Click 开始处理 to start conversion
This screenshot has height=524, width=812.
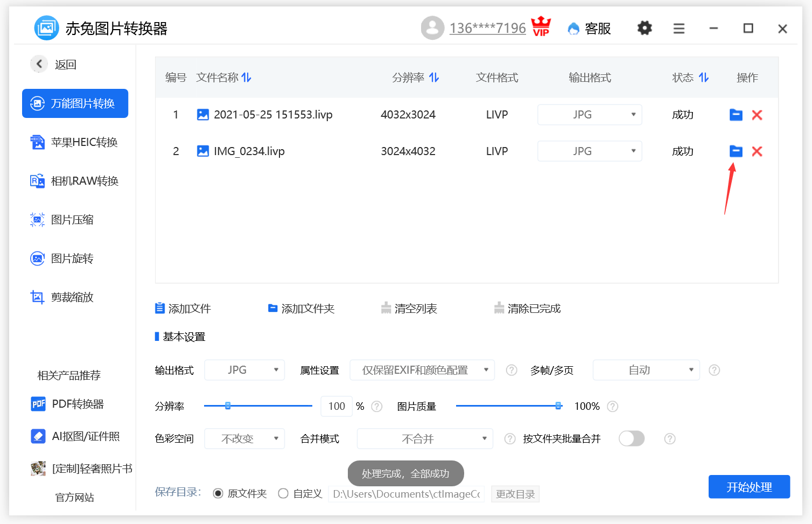pos(749,487)
